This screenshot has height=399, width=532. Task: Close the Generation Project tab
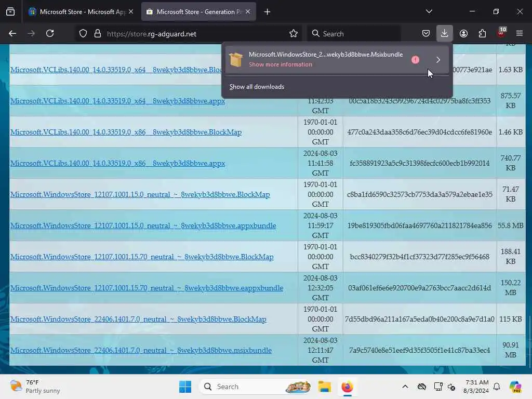(248, 11)
